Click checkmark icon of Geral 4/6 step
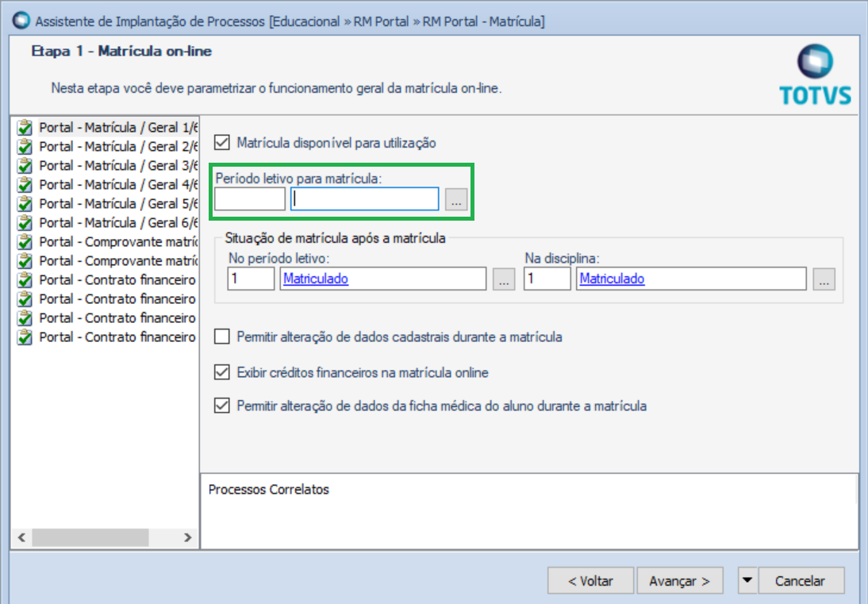This screenshot has width=868, height=604. [25, 185]
